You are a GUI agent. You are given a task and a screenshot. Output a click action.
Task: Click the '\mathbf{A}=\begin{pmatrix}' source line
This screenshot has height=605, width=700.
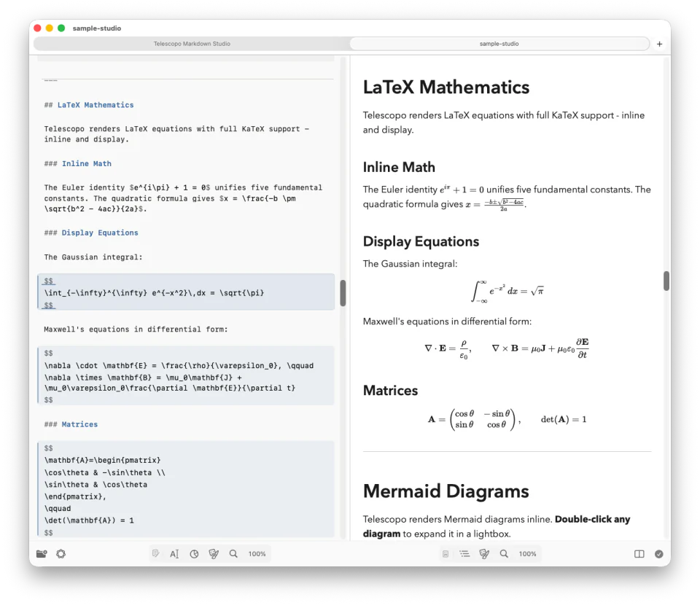[x=102, y=460]
